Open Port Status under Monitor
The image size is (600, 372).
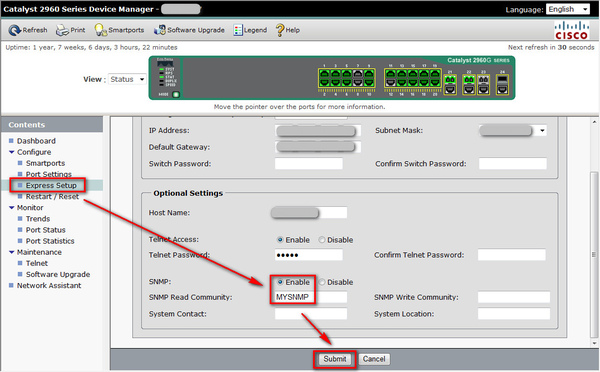click(x=46, y=230)
